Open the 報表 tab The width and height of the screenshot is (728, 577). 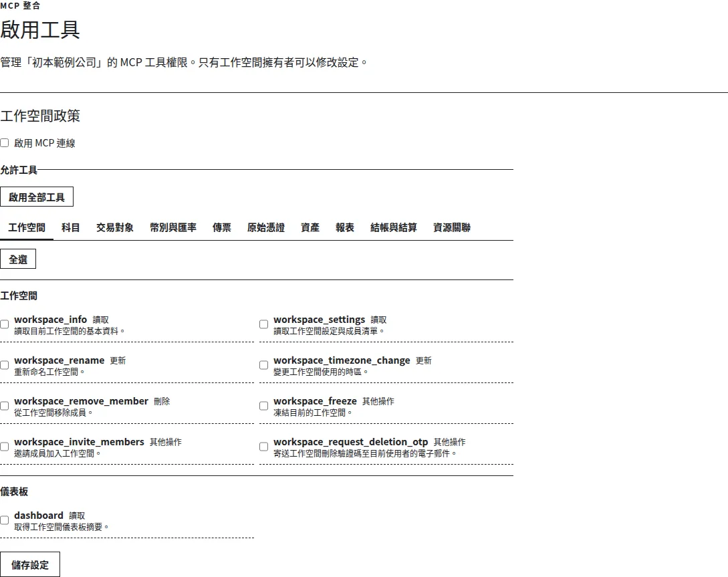coord(344,227)
